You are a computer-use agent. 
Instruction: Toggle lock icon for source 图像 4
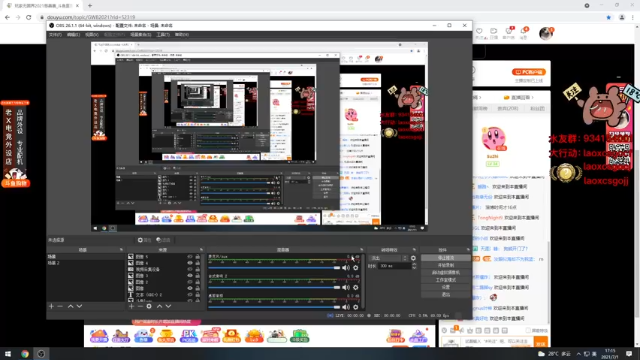[x=198, y=263]
